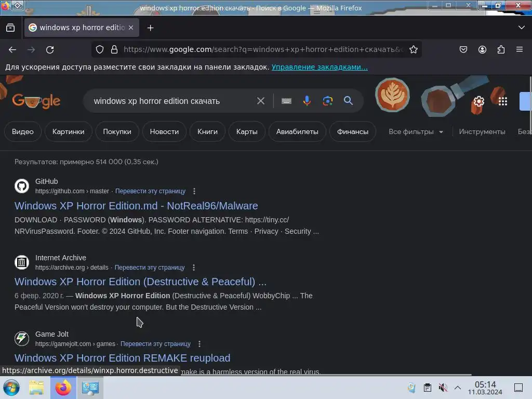Switch to Видео results filter

tap(23, 131)
